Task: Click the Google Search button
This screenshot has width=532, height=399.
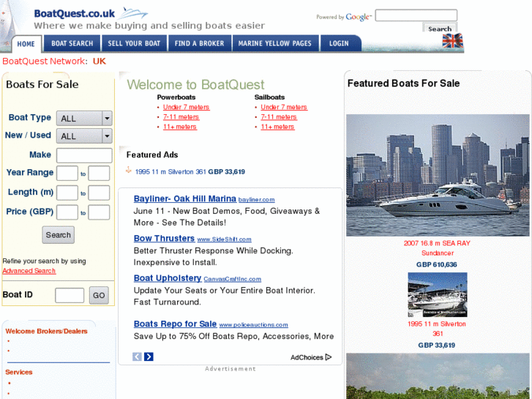Action: [440, 28]
